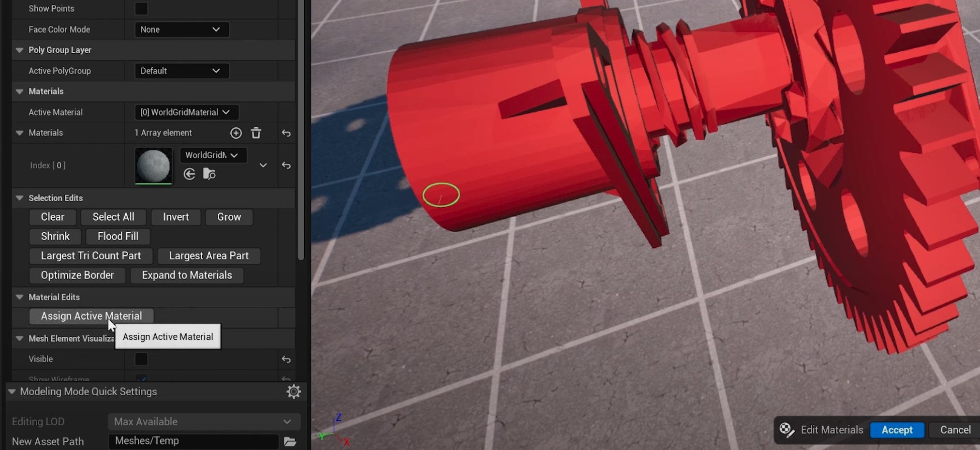Accept the Edit Materials changes
The height and width of the screenshot is (450, 980).
coord(896,430)
